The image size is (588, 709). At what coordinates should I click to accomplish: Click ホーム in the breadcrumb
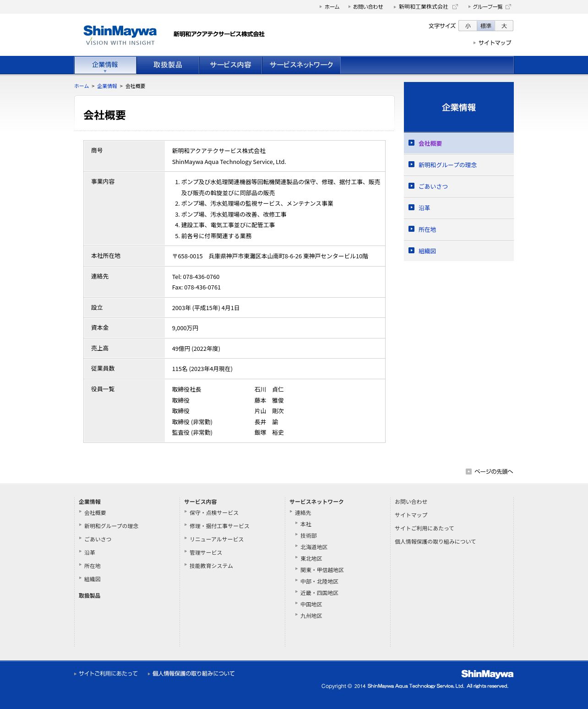(82, 86)
